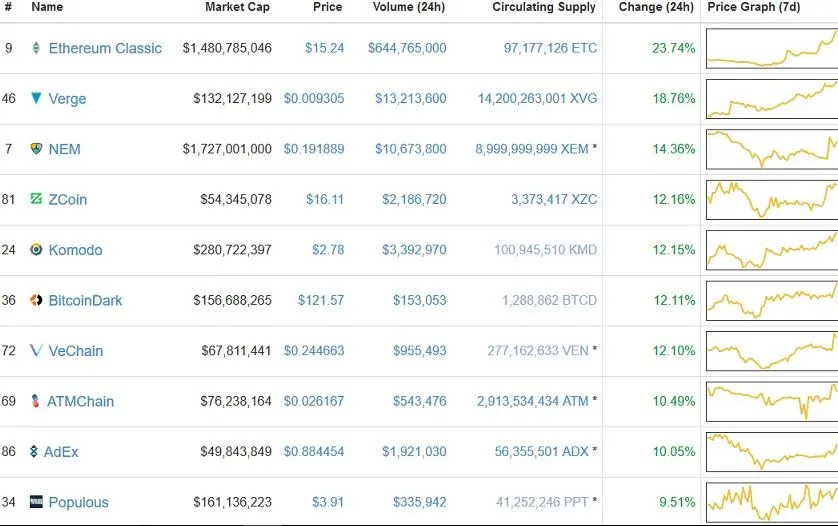Sort by Change (24h) column header
Viewport: 838px width, 526px height.
tap(656, 7)
